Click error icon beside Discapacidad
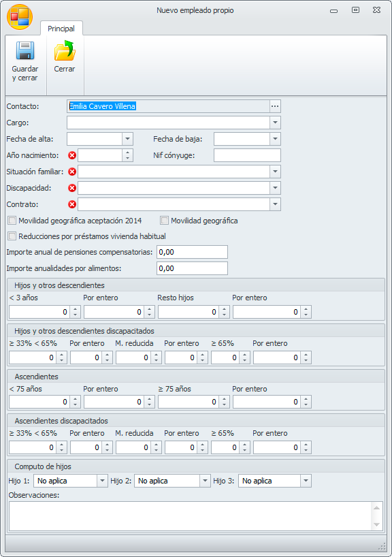 [72, 188]
